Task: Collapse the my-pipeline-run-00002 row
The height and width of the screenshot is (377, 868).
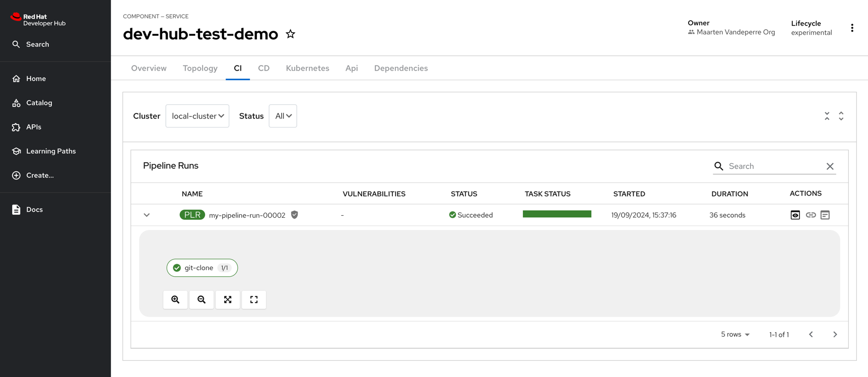Action: pos(147,215)
